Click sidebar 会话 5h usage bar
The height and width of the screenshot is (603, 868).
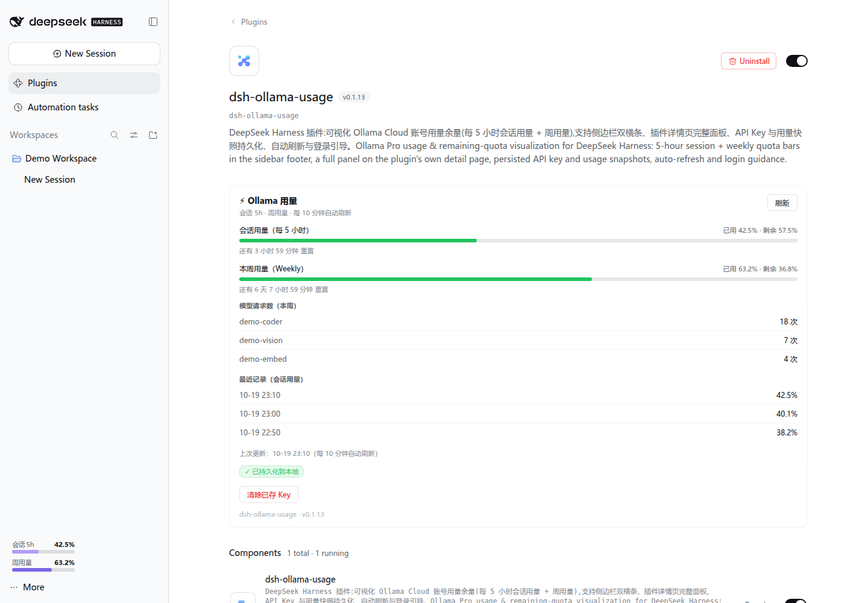[43, 552]
